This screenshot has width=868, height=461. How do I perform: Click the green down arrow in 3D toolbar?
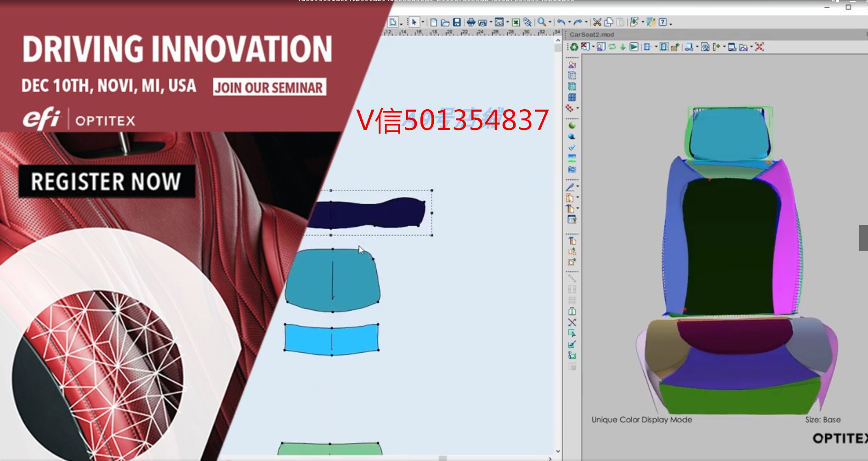pos(623,47)
